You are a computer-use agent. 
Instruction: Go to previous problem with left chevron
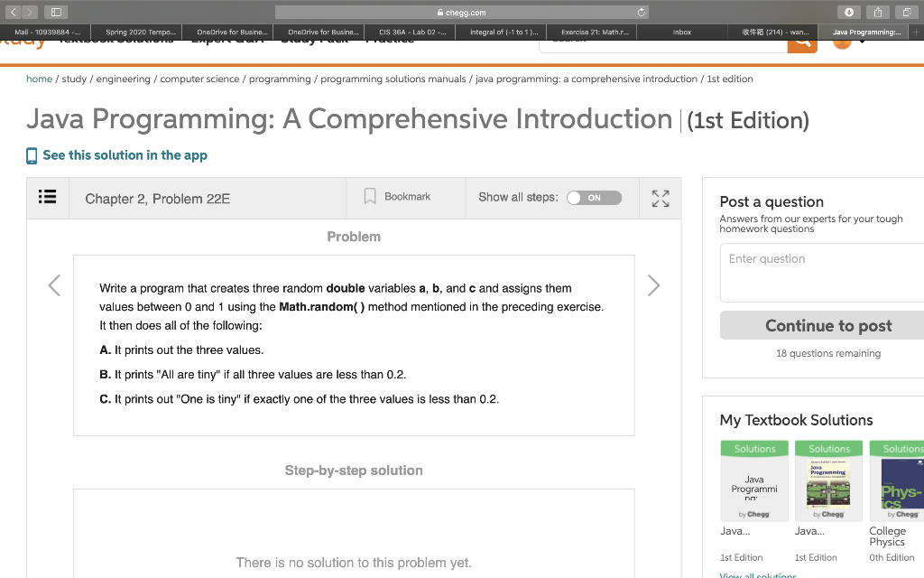point(54,285)
